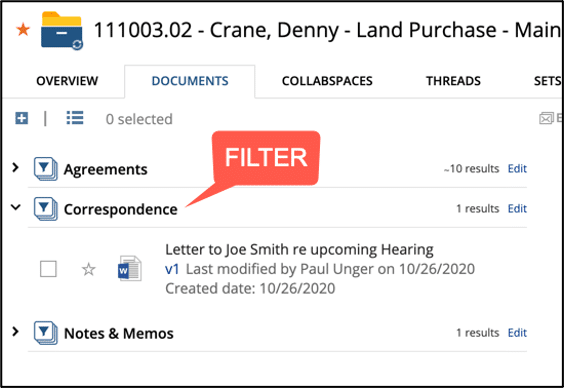Click Edit link for Agreements filter
Screen dimensions: 564x389
point(517,168)
